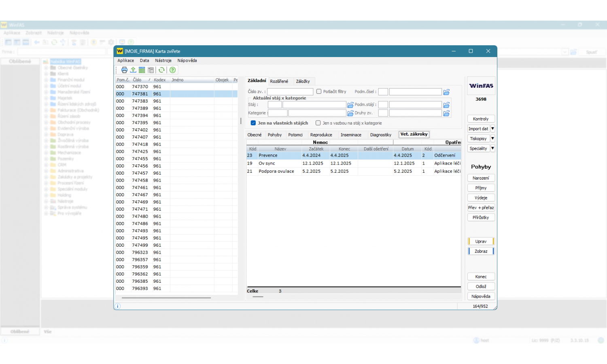Image resolution: width=607 pixels, height=364 pixels.
Task: Enable the Potlačit filtry checkbox
Action: (x=319, y=92)
